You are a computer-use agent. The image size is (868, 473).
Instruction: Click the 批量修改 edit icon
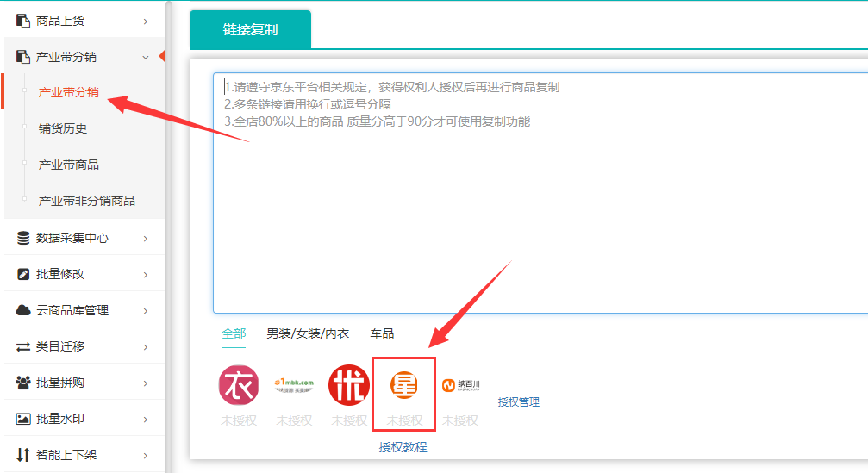click(x=23, y=274)
